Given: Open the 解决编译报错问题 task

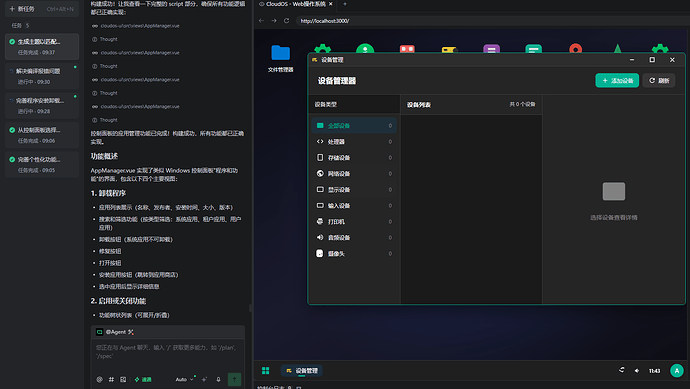Looking at the screenshot, I should [42, 76].
